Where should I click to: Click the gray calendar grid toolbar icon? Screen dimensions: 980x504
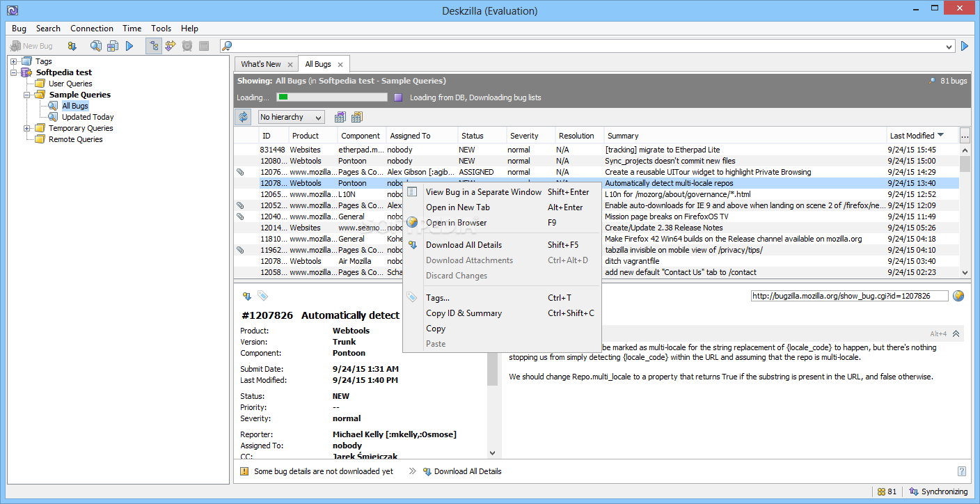coord(204,46)
